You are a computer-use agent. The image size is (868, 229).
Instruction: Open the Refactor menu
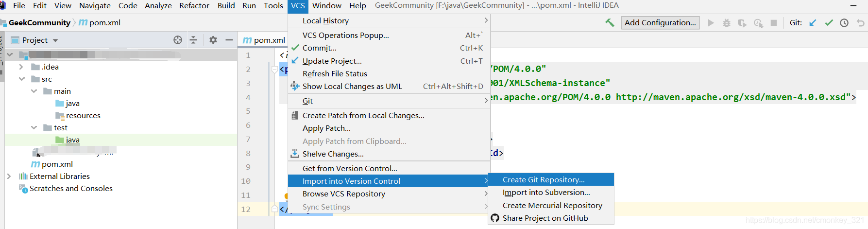pyautogui.click(x=194, y=6)
